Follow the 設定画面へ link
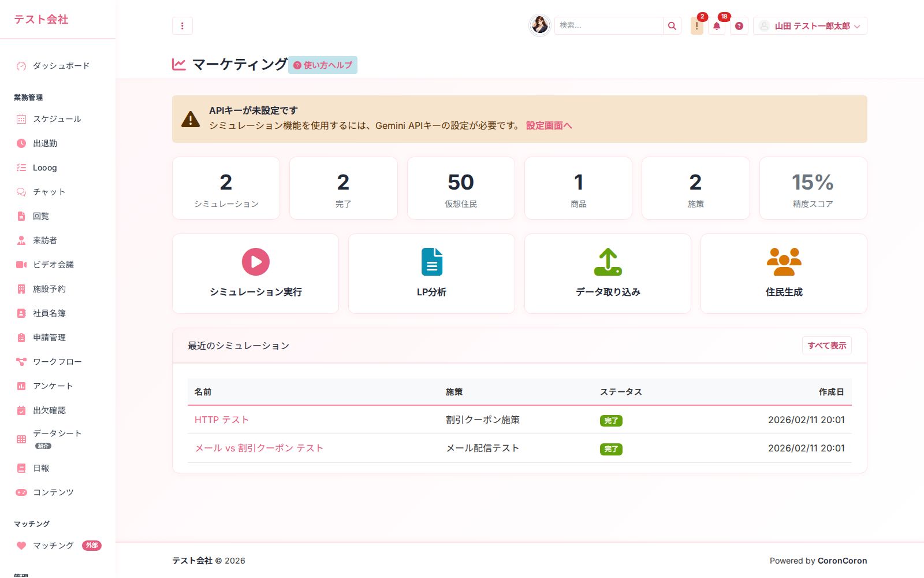This screenshot has width=924, height=578. point(549,125)
